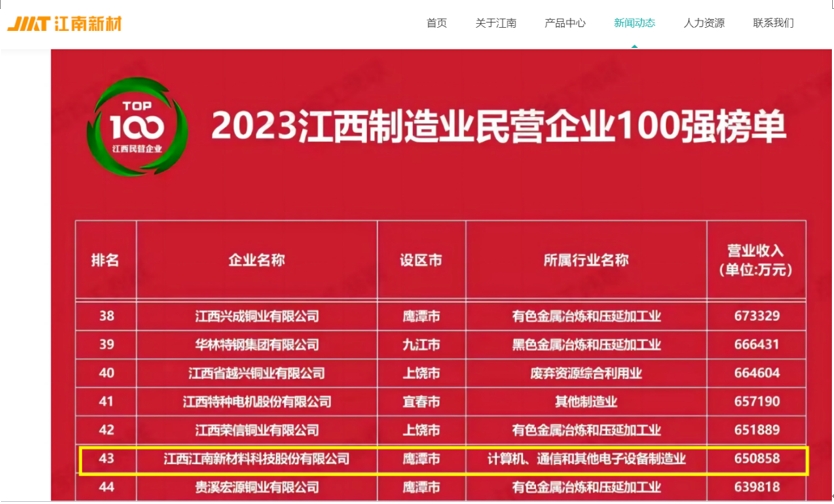
Task: Click the 所属行业名称 column header
Action: point(586,260)
